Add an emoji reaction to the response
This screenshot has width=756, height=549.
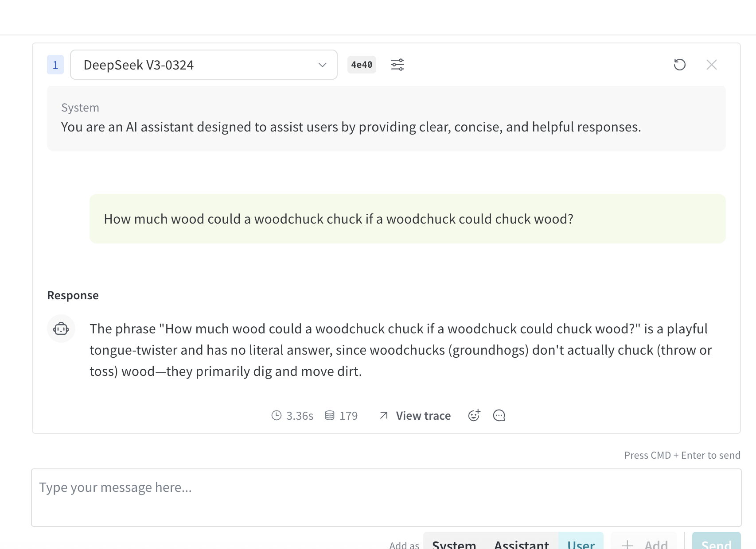tap(474, 415)
